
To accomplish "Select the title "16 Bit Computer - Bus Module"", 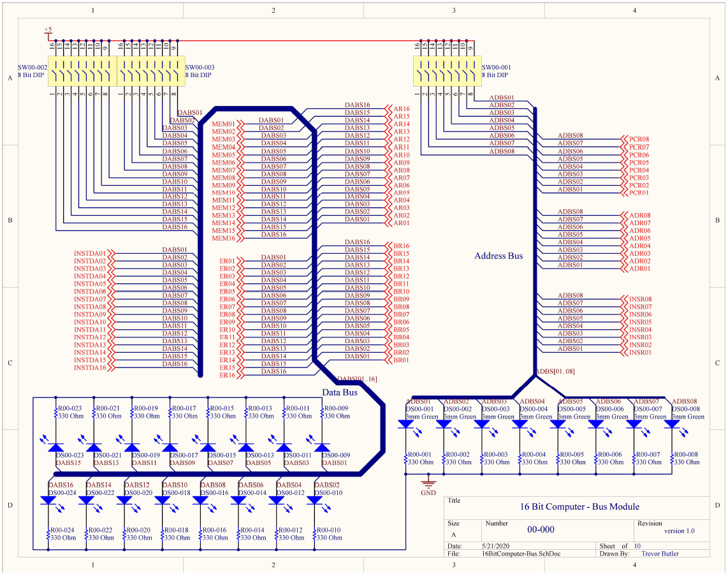I will pyautogui.click(x=579, y=506).
